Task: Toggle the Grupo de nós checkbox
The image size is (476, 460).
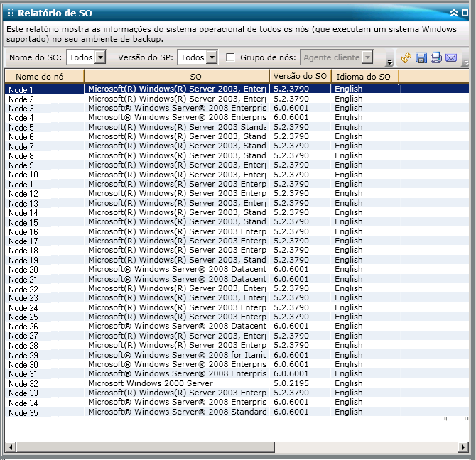Action: click(230, 57)
